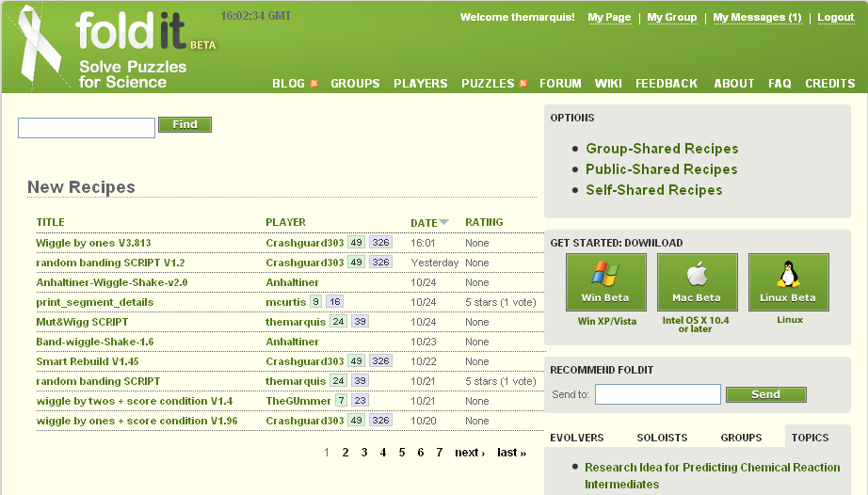Go to the FORUM page
The image size is (868, 495).
click(560, 84)
